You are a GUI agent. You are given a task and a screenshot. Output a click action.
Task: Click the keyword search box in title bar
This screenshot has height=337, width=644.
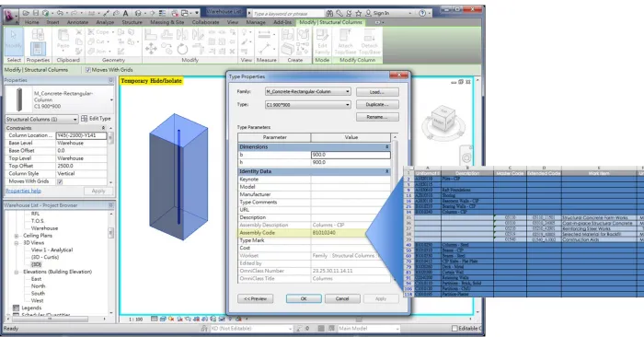click(x=287, y=14)
